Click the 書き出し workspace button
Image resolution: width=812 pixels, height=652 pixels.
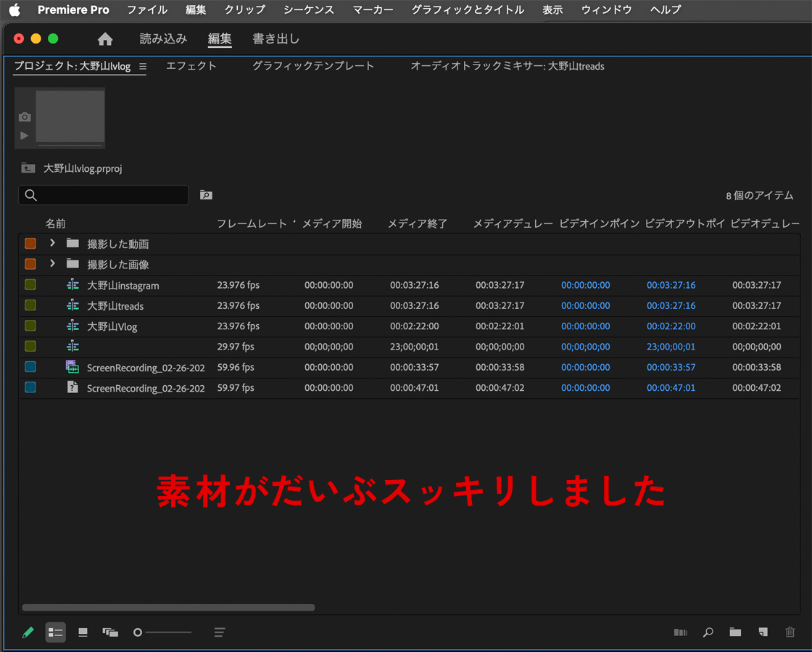[x=275, y=39]
